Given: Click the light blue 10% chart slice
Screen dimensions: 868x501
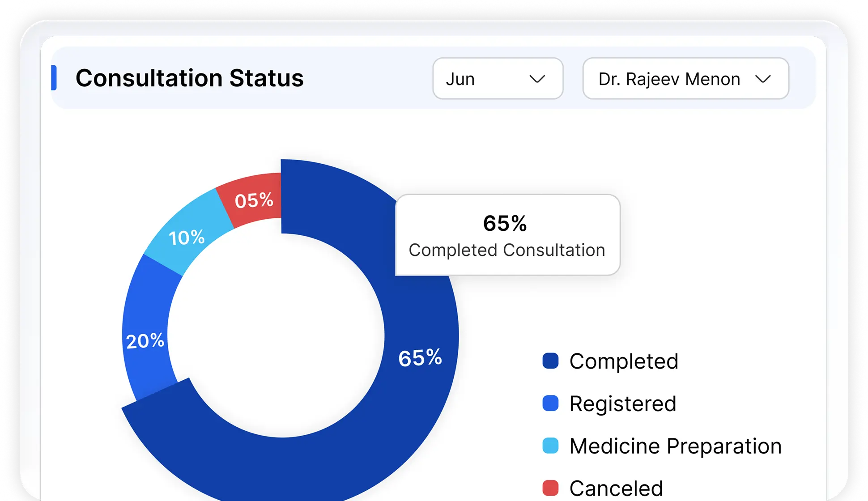Looking at the screenshot, I should click(186, 237).
